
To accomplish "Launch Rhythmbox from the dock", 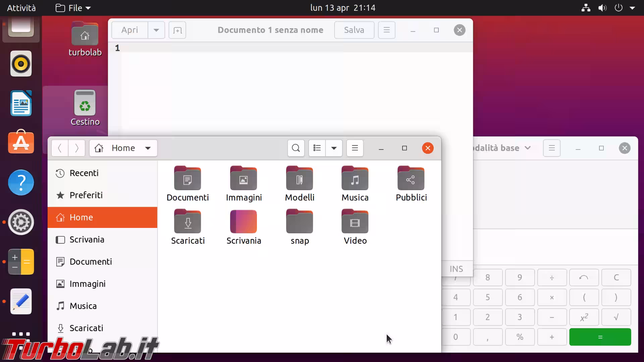I will (21, 64).
